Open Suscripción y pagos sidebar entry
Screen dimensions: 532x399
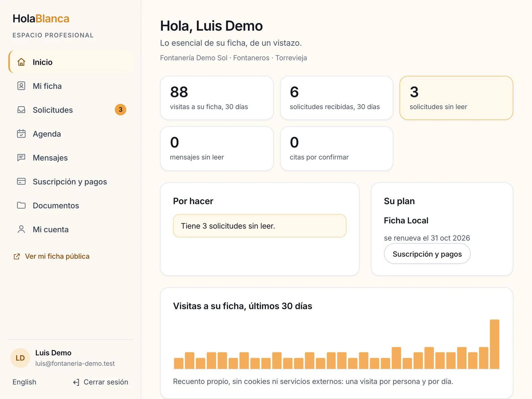coord(70,182)
